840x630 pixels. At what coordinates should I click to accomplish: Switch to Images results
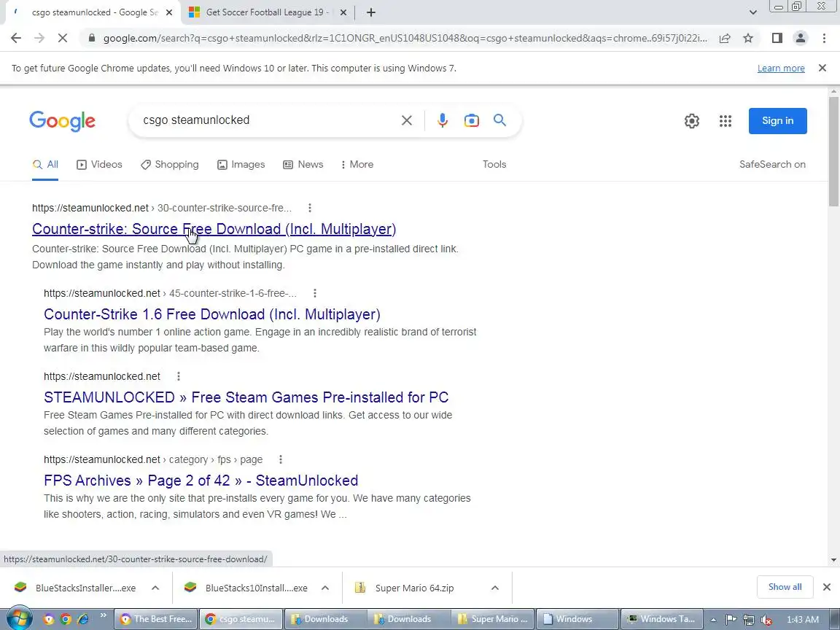tap(241, 165)
